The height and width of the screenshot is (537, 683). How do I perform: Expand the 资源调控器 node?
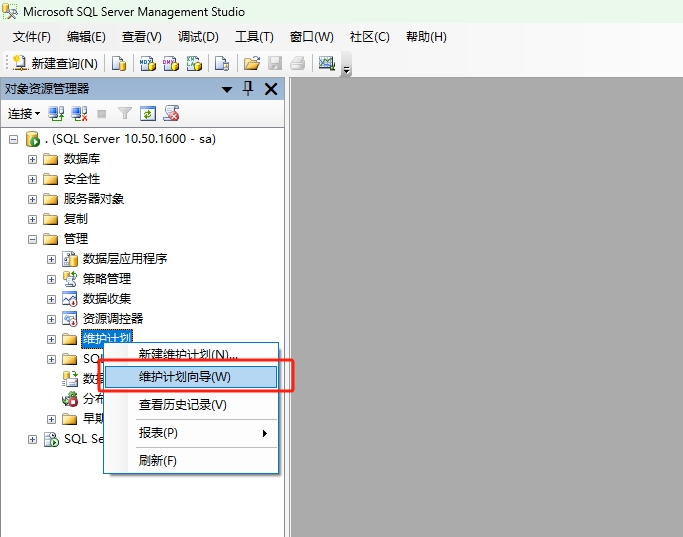coord(51,319)
